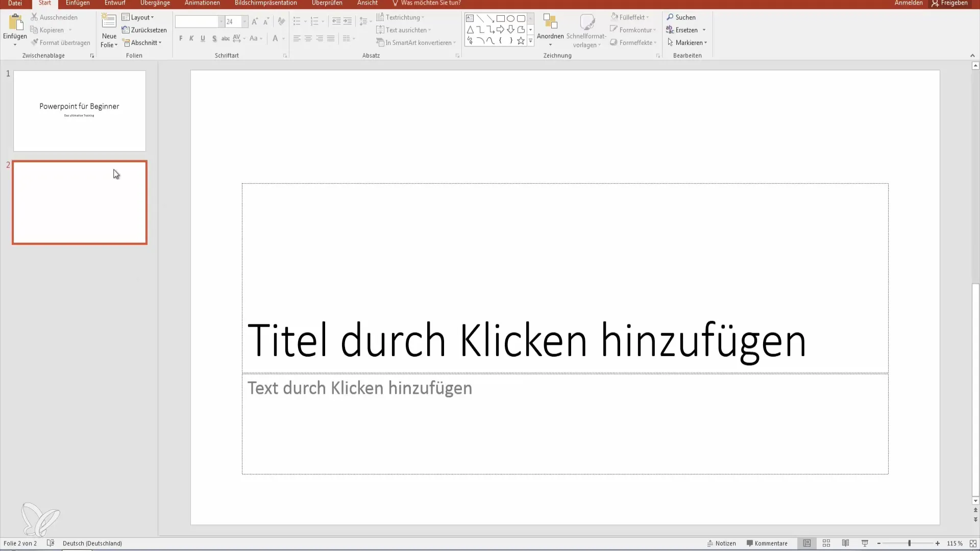Switch to the Einfügen ribbon tab

pos(78,3)
